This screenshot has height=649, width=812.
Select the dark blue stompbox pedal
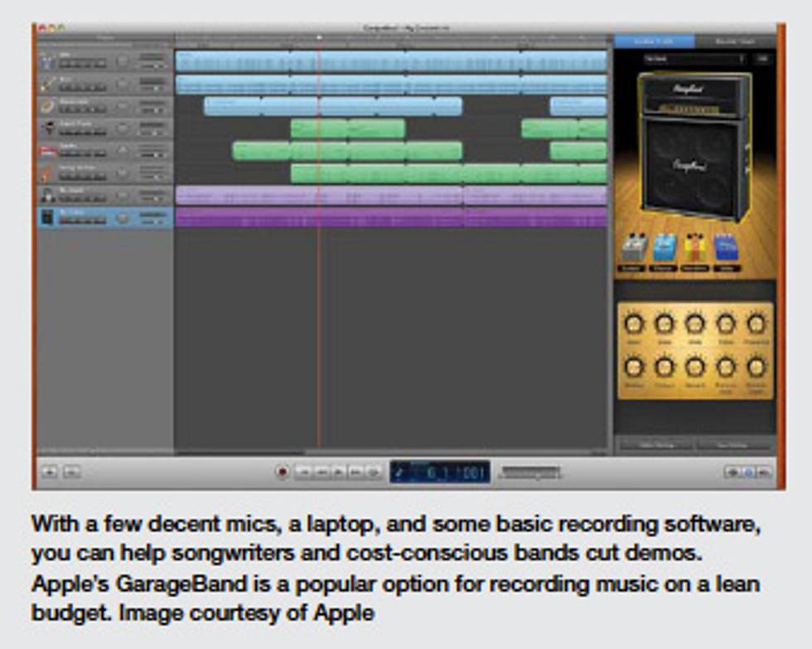click(726, 247)
